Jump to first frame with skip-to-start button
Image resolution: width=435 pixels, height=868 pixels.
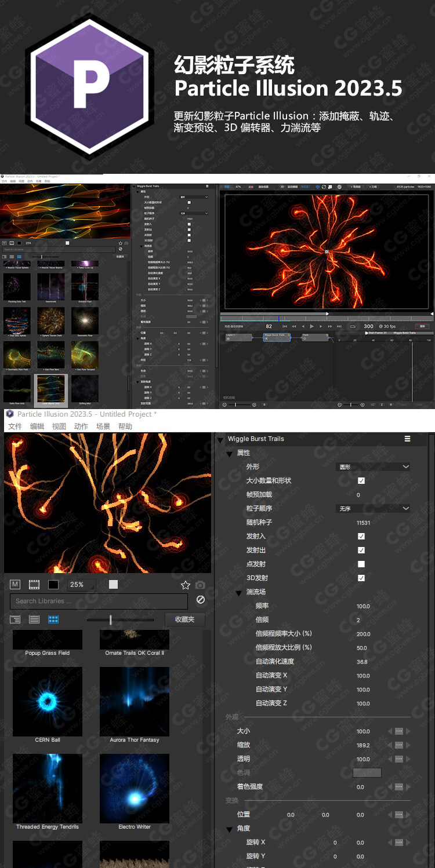[x=285, y=326]
